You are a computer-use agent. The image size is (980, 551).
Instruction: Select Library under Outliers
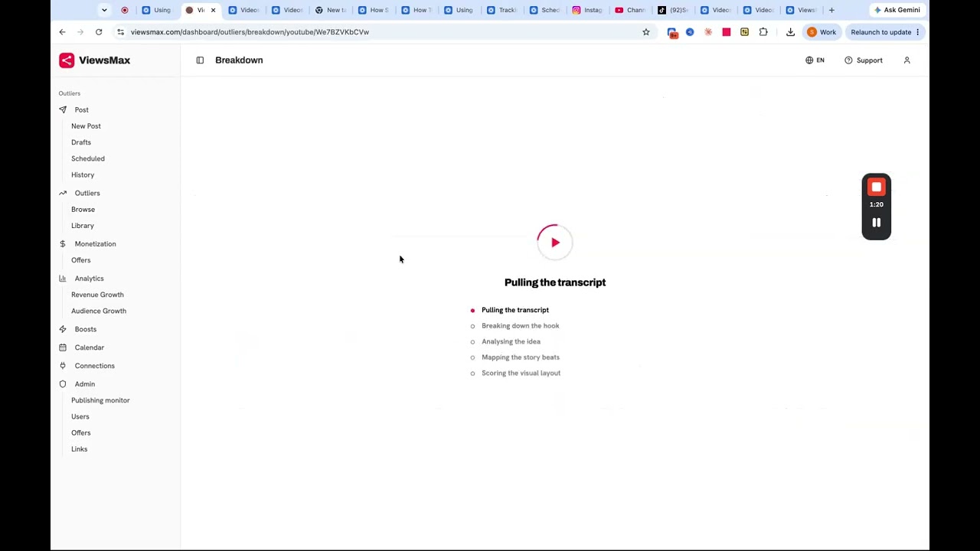point(83,226)
